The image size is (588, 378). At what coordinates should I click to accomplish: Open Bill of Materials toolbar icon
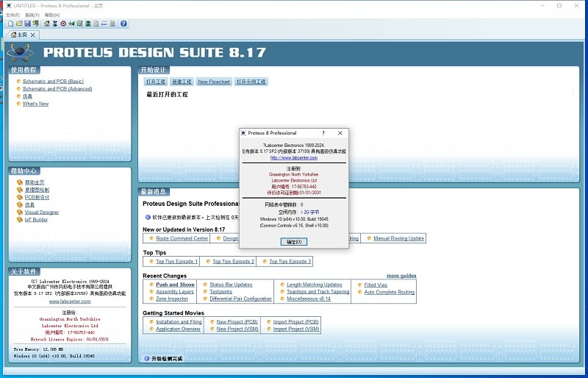[x=96, y=24]
